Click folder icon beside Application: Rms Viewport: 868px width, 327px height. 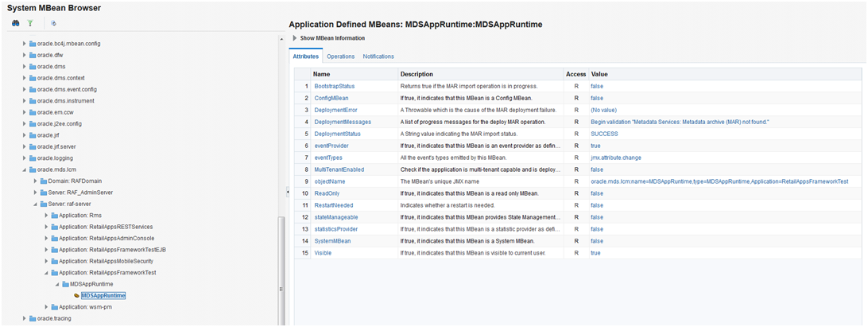55,215
